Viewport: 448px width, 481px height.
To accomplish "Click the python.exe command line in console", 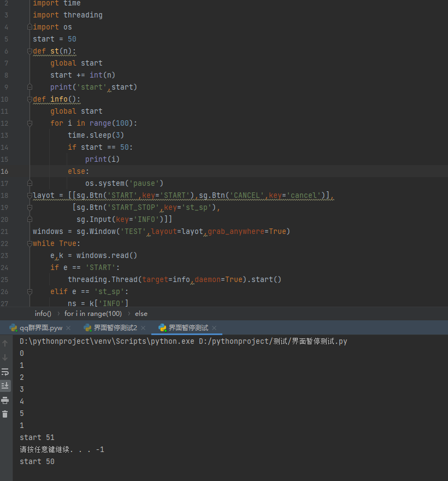I will [184, 341].
